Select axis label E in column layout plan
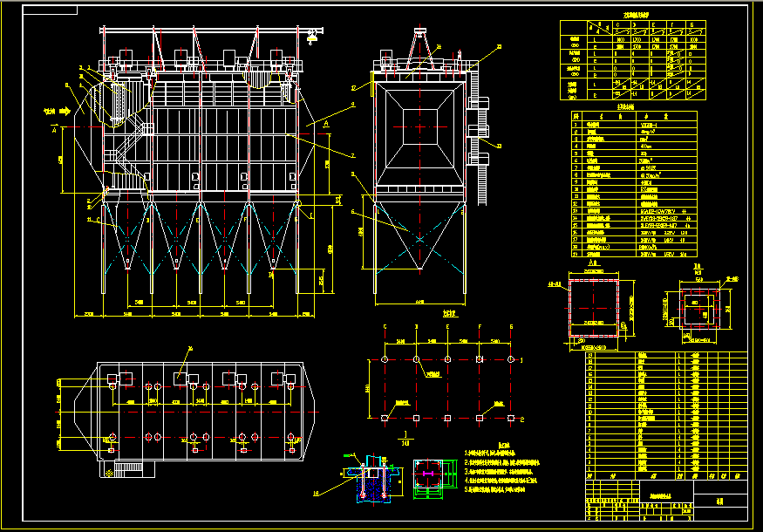 [447, 327]
